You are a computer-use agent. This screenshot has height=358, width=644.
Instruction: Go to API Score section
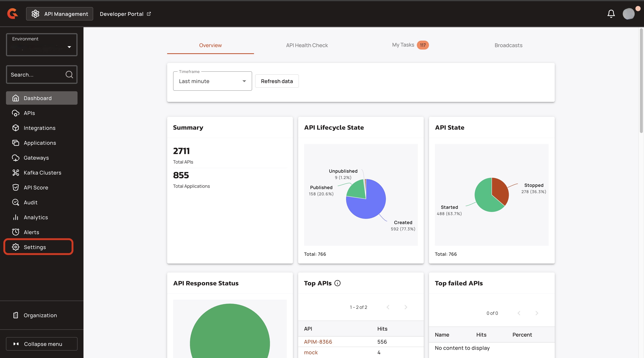click(36, 187)
